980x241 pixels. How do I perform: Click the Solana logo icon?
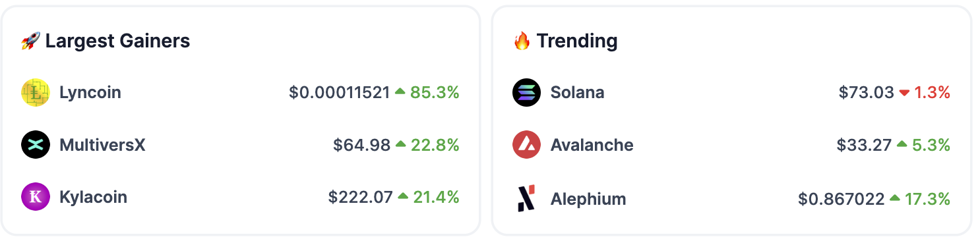pyautogui.click(x=526, y=92)
